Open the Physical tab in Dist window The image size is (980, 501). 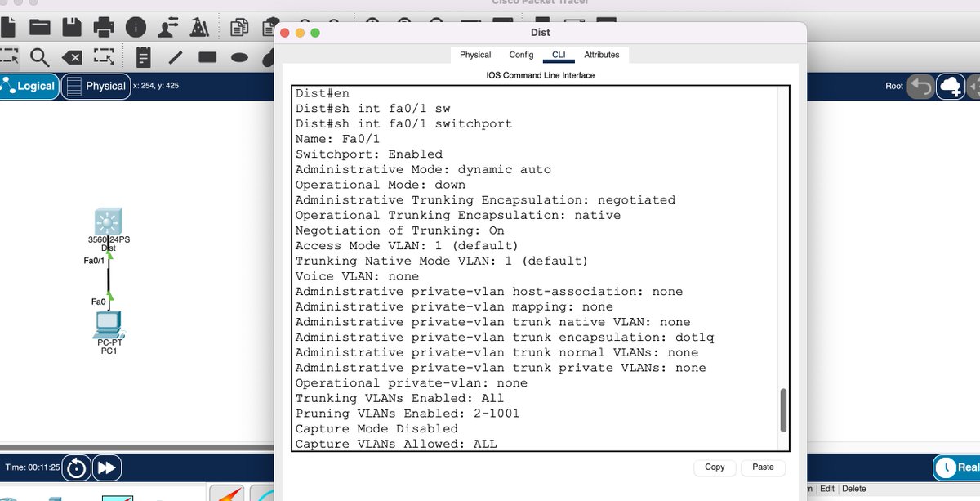(475, 55)
